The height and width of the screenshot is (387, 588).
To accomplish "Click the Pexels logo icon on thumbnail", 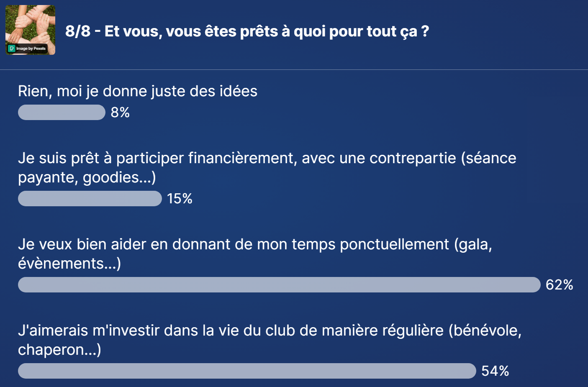I will tap(12, 49).
